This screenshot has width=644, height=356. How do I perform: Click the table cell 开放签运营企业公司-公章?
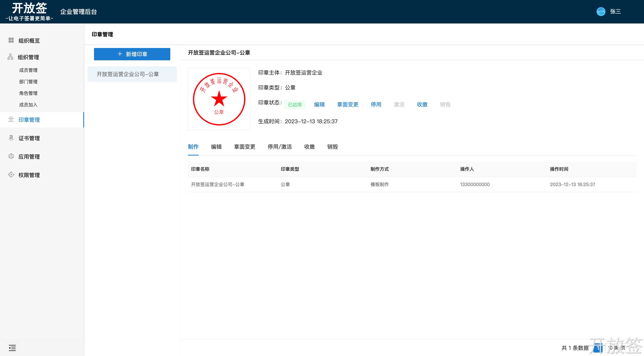click(x=217, y=185)
